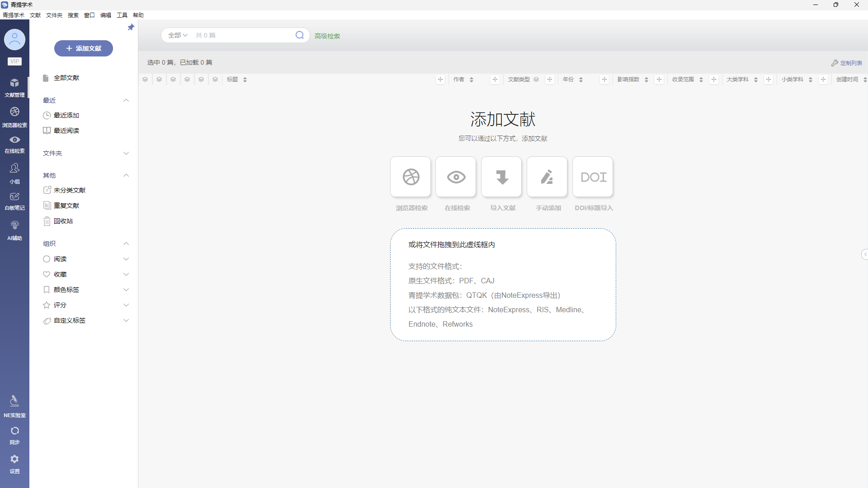
Task: Click the DOI title import tile
Action: (x=593, y=177)
